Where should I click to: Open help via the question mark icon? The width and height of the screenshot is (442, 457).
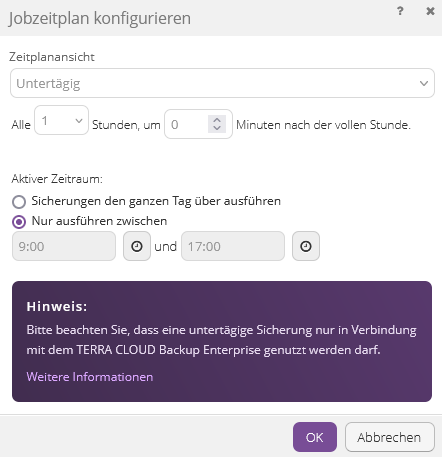[400, 11]
